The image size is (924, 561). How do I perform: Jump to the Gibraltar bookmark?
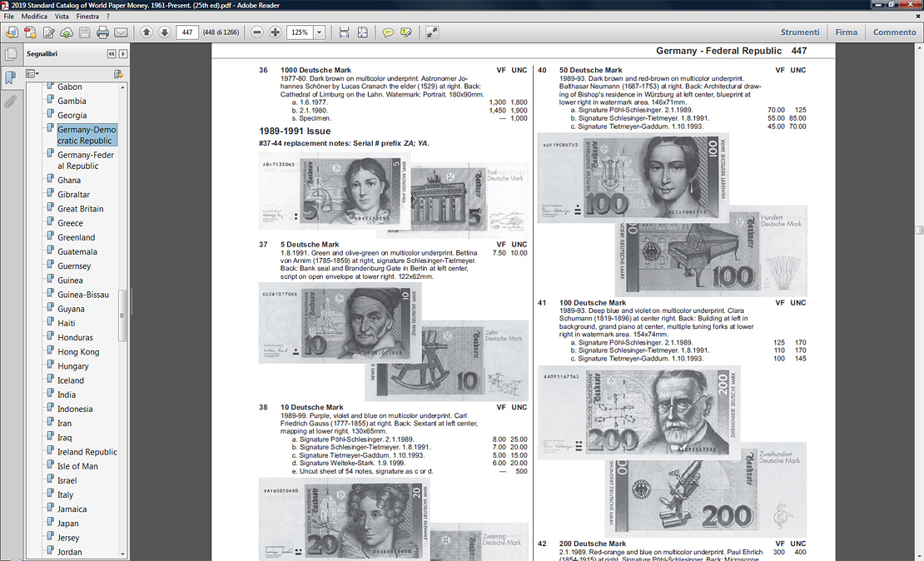coord(73,195)
